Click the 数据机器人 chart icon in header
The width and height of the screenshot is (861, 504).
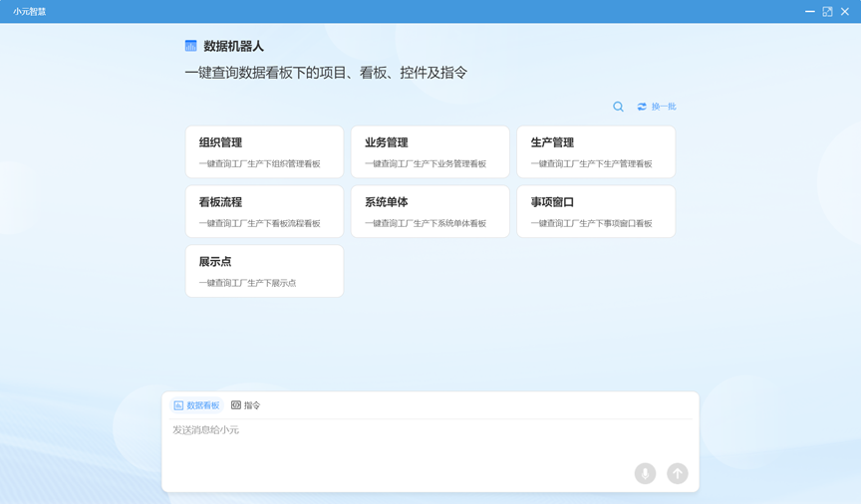click(191, 46)
